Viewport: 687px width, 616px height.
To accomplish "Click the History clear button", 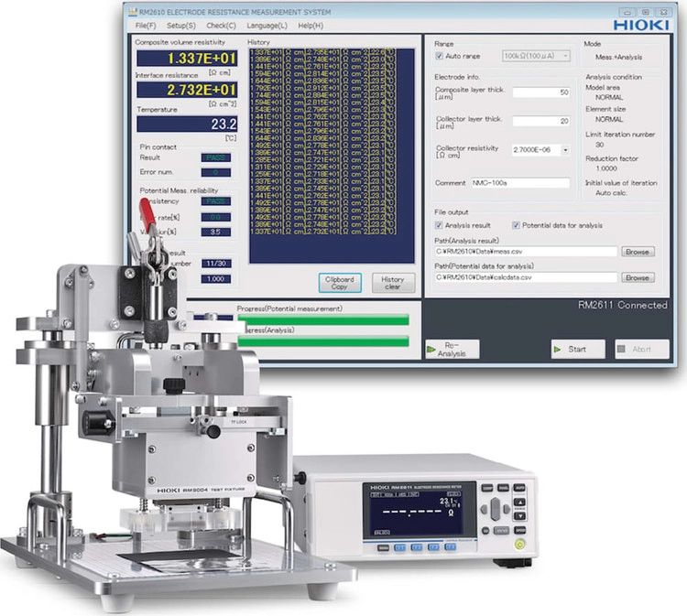I will [x=393, y=283].
